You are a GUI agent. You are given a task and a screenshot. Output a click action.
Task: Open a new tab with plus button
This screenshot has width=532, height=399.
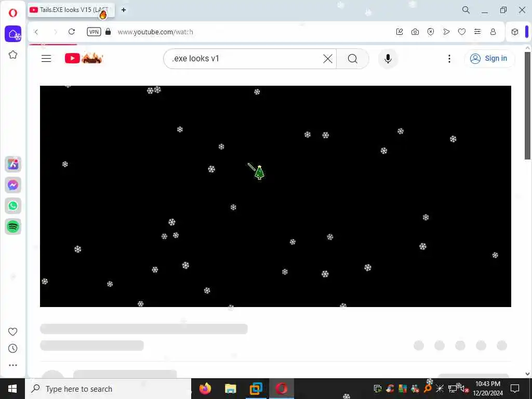point(124,10)
